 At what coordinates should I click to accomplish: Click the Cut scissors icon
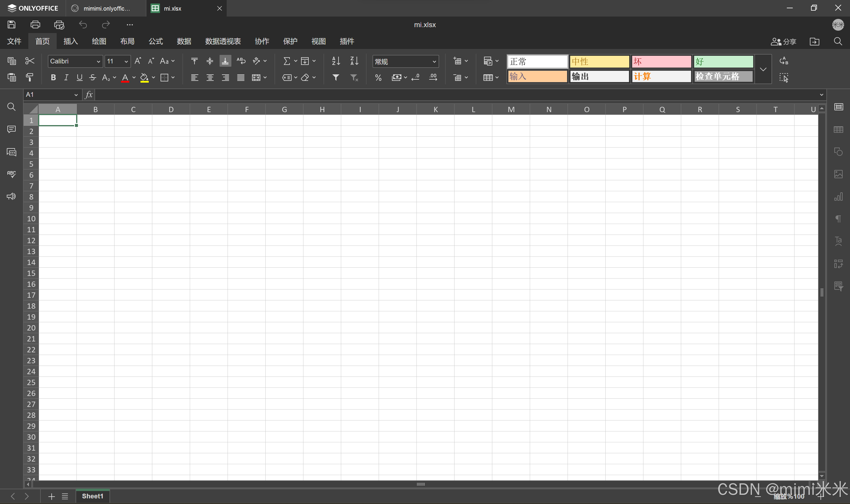click(30, 61)
